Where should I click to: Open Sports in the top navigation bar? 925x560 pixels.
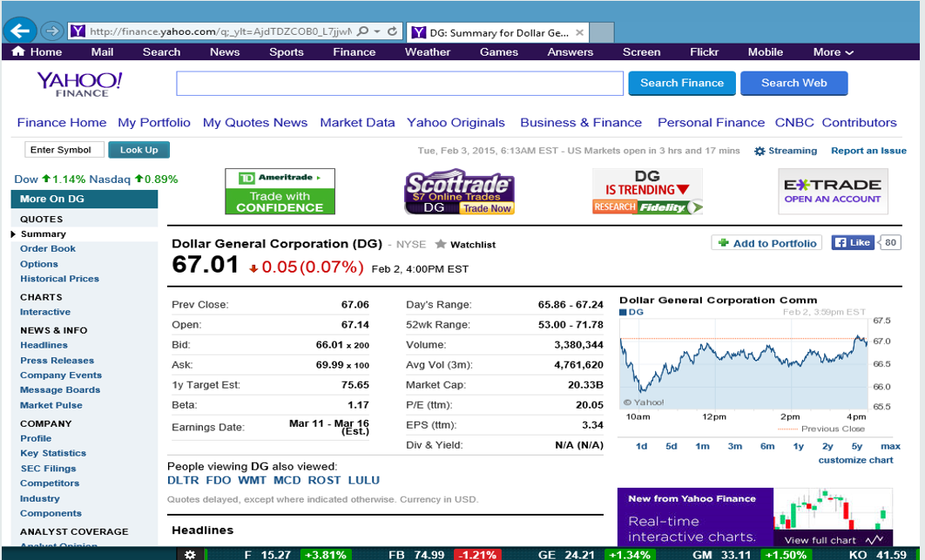pos(286,52)
